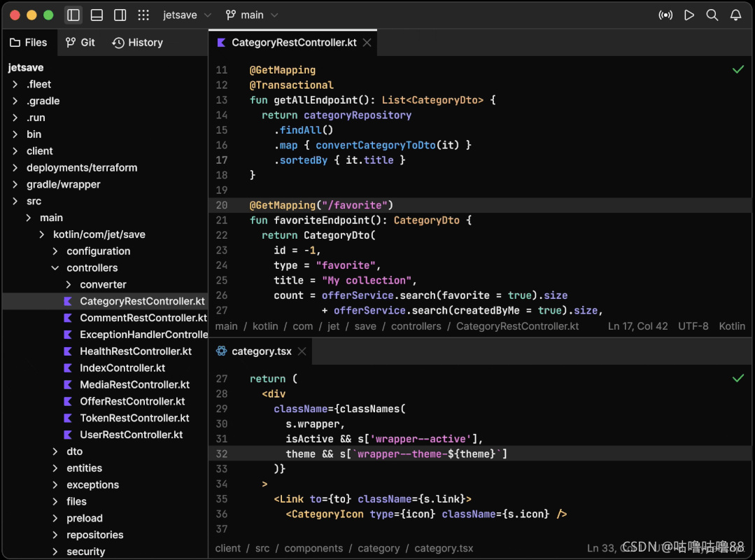The width and height of the screenshot is (755, 560).
Task: Open notifications bell
Action: pos(735,15)
